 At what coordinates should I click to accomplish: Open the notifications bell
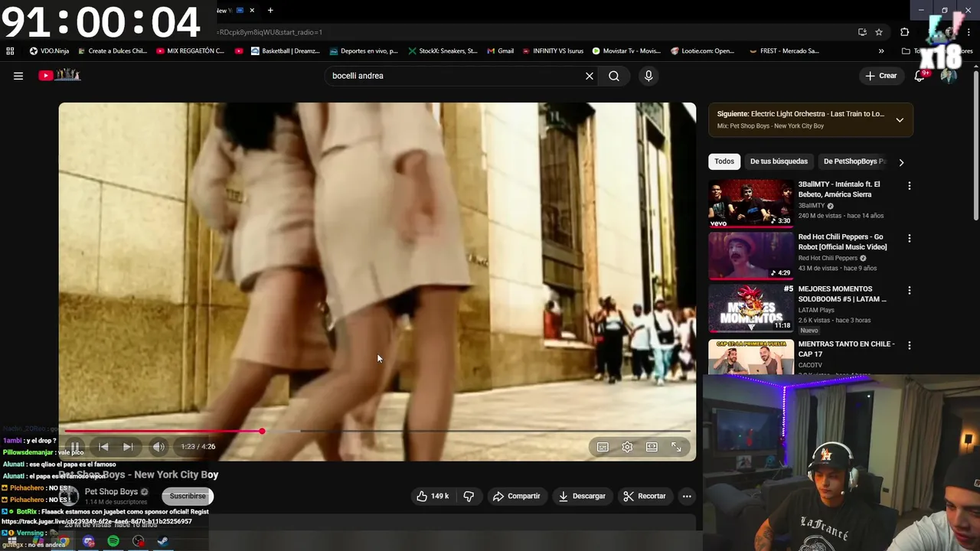click(x=920, y=76)
